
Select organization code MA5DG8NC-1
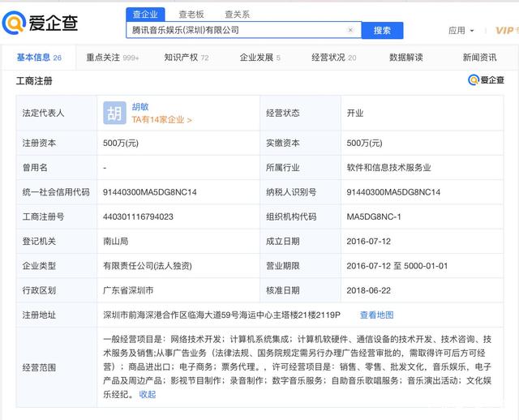(374, 216)
